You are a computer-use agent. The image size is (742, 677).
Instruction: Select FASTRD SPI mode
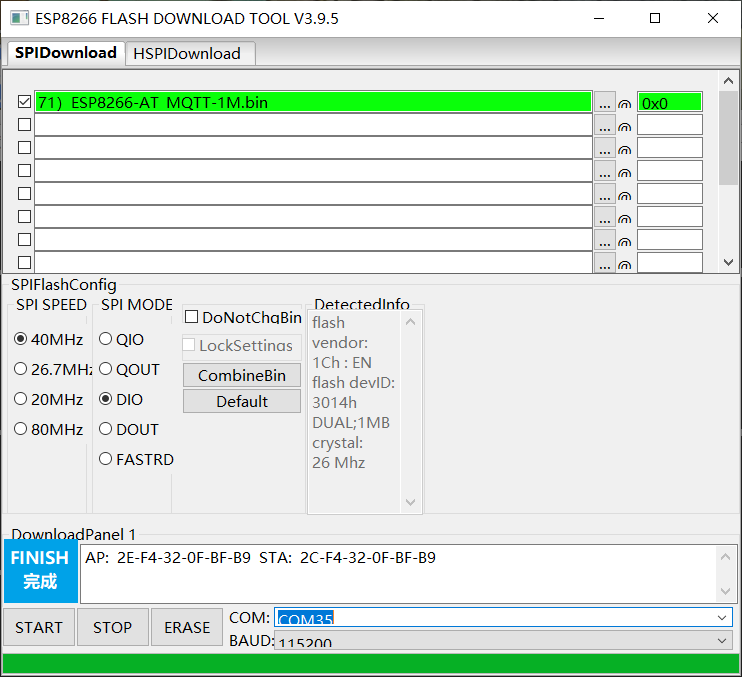(x=136, y=459)
